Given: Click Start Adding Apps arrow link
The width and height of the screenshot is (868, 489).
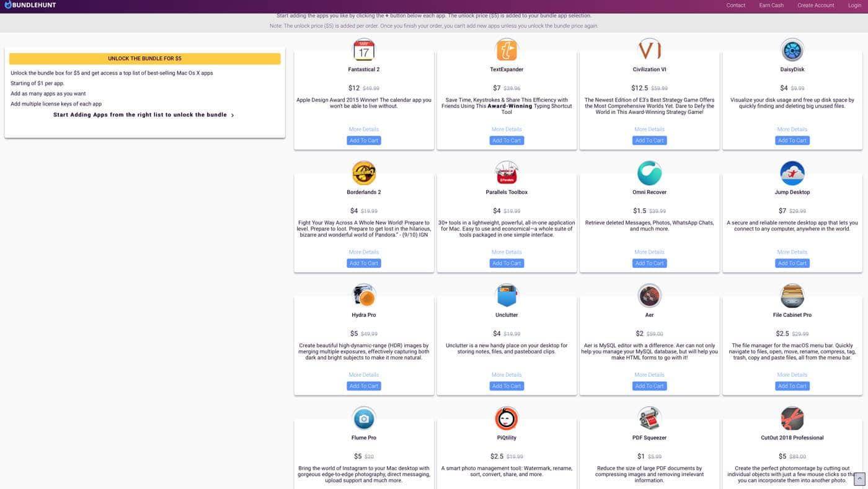Looking at the screenshot, I should [144, 115].
